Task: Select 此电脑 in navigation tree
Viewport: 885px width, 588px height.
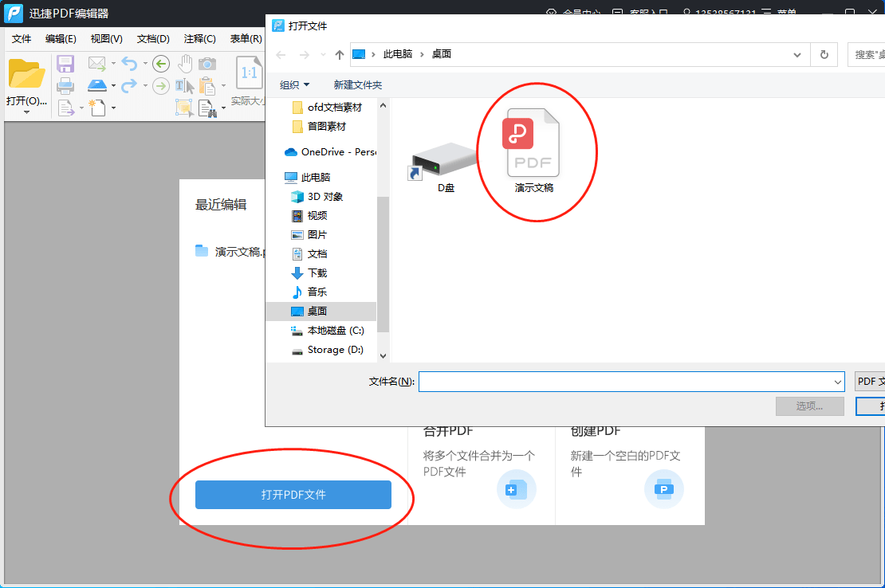Action: coord(308,177)
